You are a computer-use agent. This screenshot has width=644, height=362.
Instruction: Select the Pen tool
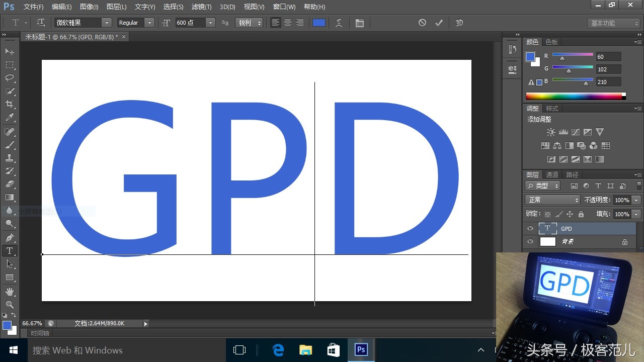pyautogui.click(x=10, y=237)
